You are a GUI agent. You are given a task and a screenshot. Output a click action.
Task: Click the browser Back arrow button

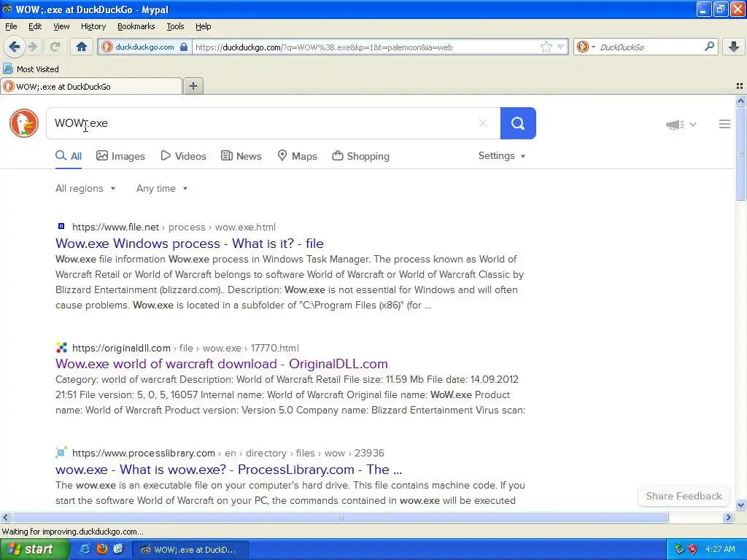click(14, 47)
